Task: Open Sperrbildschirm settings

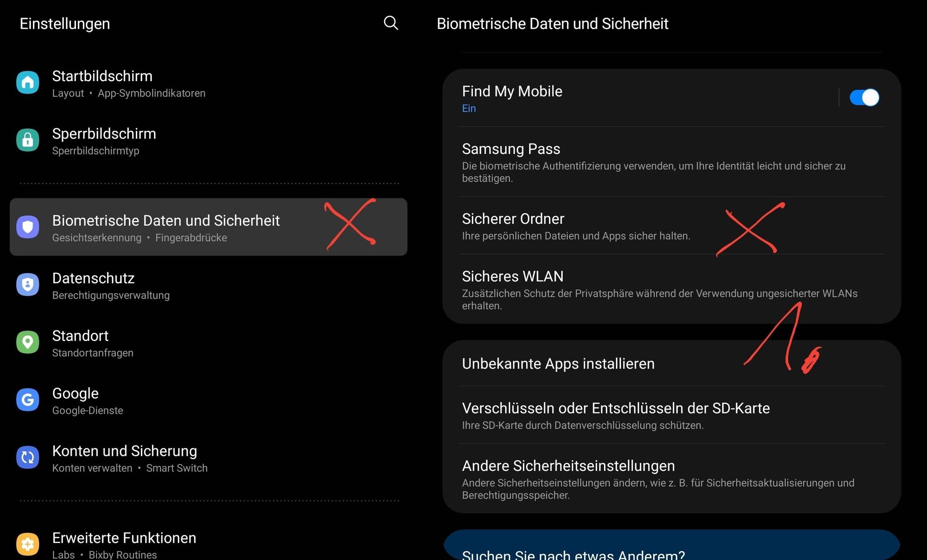Action: [209, 140]
